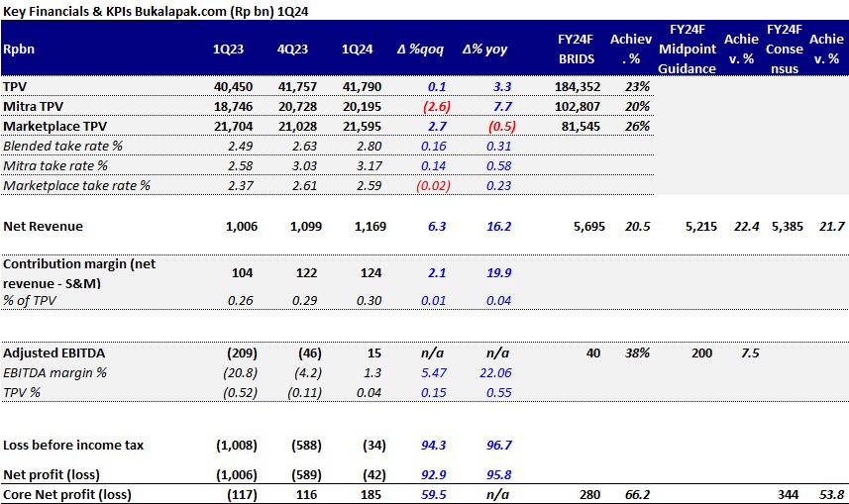The height and width of the screenshot is (504, 849).
Task: Select the TPV 1Q24 value 41,790
Action: [x=363, y=86]
